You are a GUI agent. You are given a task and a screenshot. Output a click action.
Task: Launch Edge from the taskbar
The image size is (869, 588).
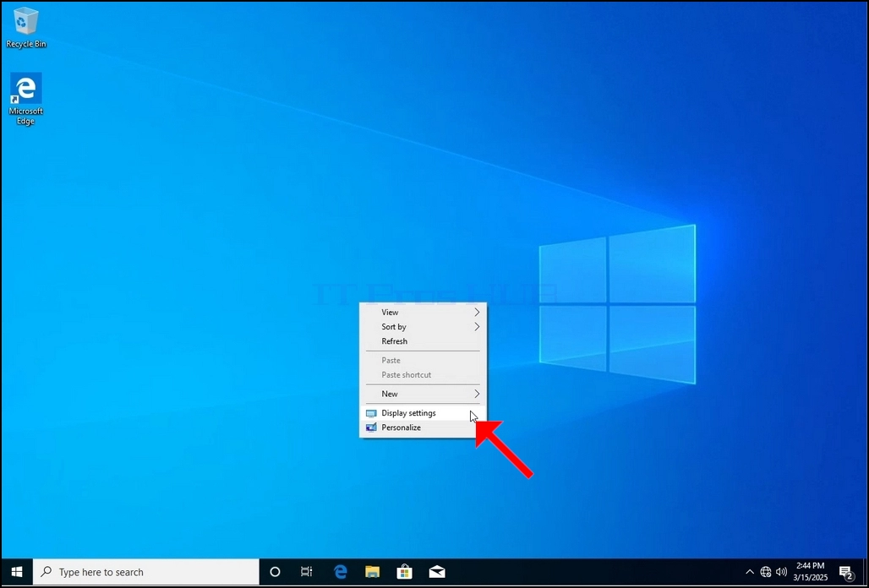tap(341, 572)
